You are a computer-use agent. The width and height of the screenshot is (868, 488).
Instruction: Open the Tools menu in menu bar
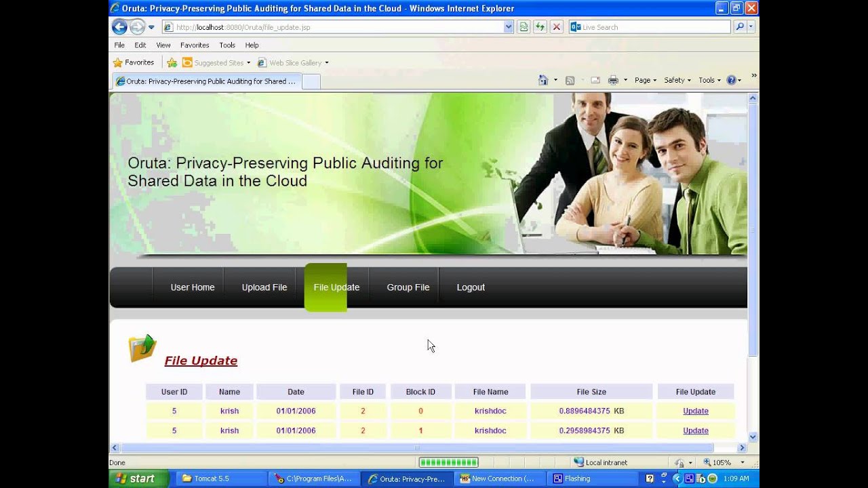(227, 45)
